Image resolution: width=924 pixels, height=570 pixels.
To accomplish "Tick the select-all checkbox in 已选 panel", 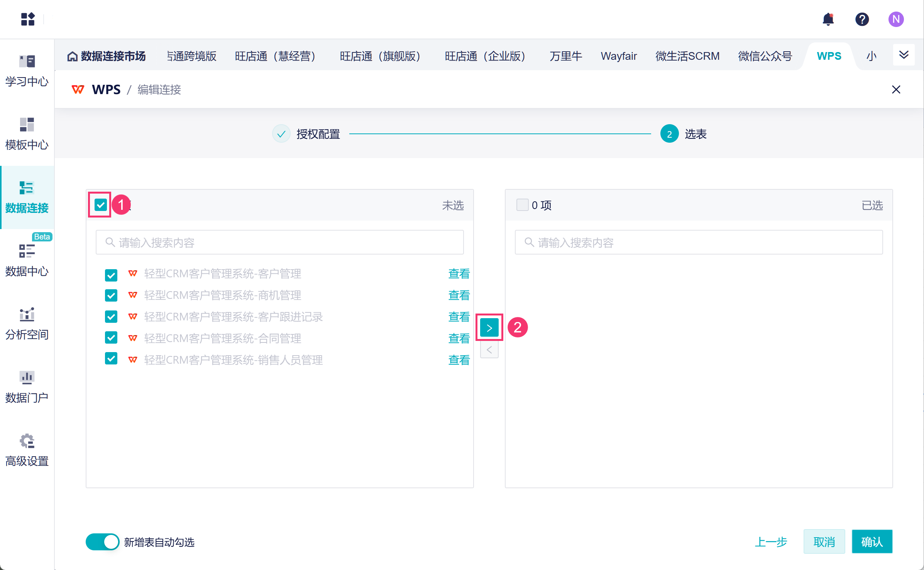I will click(522, 205).
